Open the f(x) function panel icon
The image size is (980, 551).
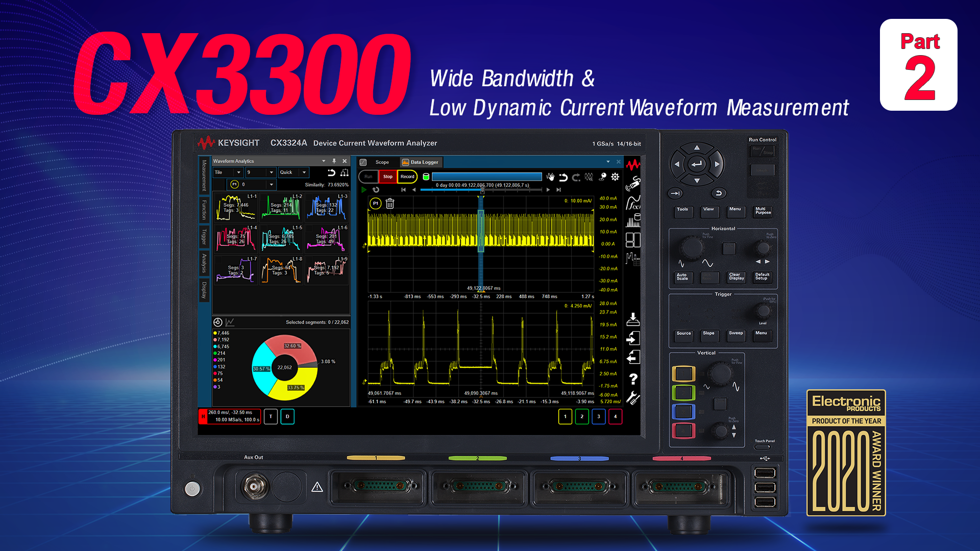tap(633, 203)
